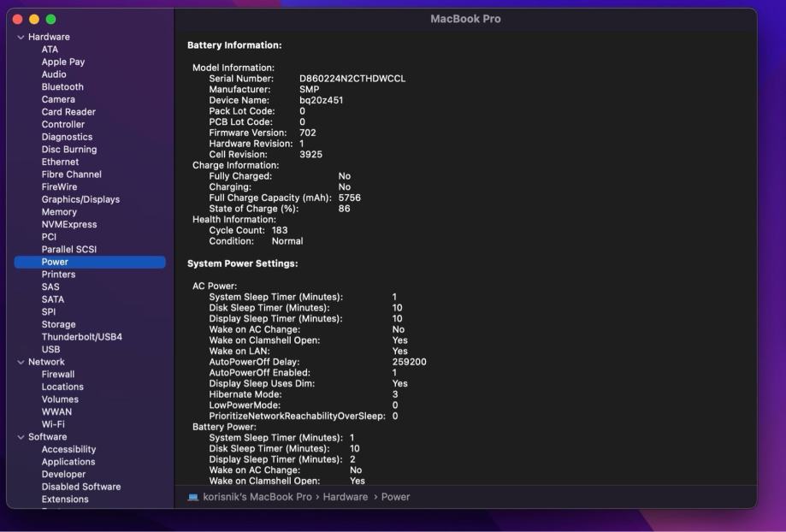Select Volumes under Network

(60, 399)
